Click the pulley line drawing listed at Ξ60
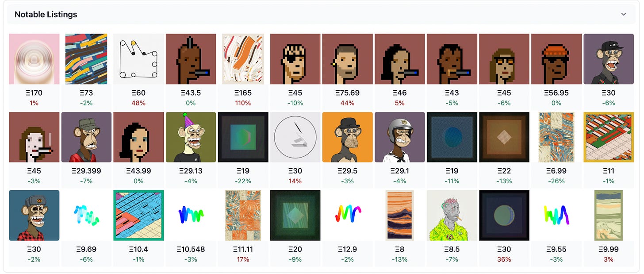Viewport: 644px width, 274px height. click(138, 59)
